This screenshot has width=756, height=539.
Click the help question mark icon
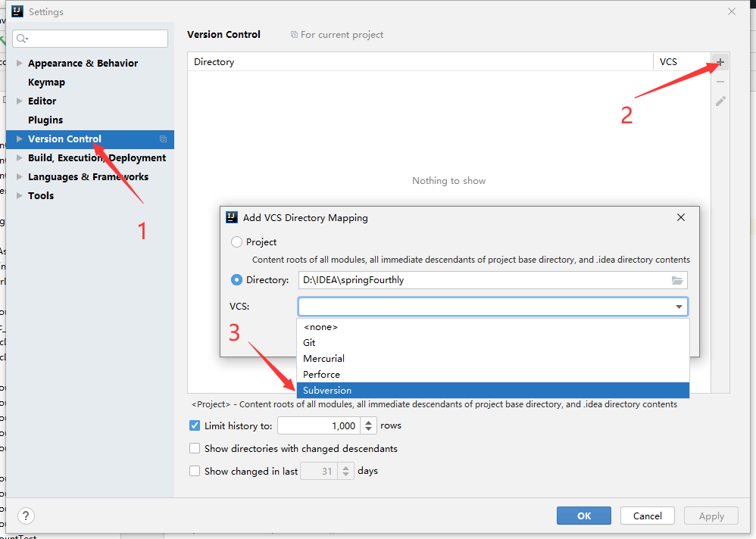(26, 516)
